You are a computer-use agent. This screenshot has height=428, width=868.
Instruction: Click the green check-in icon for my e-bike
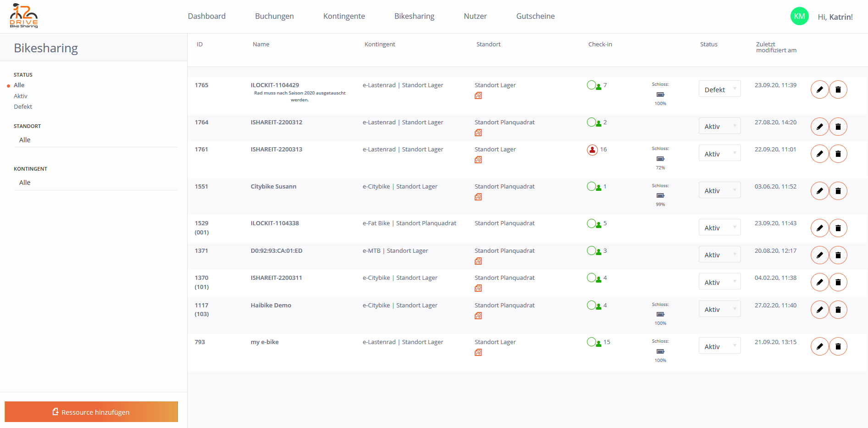pyautogui.click(x=594, y=342)
